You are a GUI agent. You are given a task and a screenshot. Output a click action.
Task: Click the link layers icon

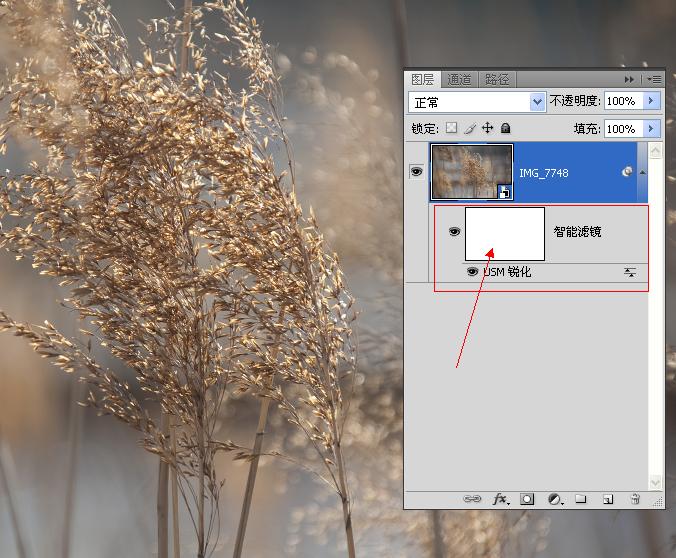pyautogui.click(x=472, y=499)
